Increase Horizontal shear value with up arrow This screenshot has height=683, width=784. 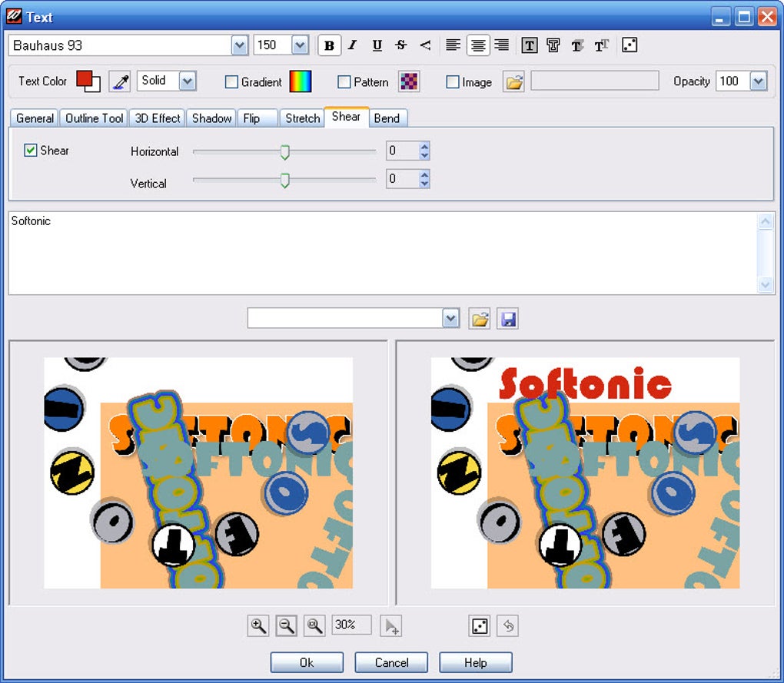coord(424,147)
